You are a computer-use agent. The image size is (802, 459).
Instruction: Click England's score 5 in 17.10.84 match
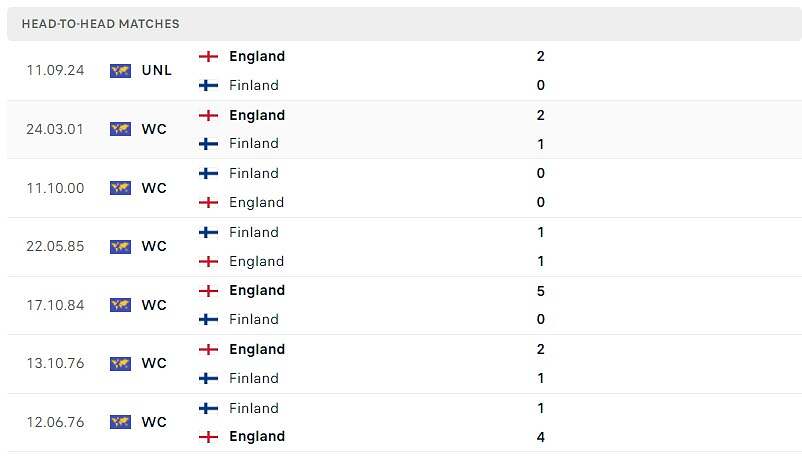(x=541, y=291)
